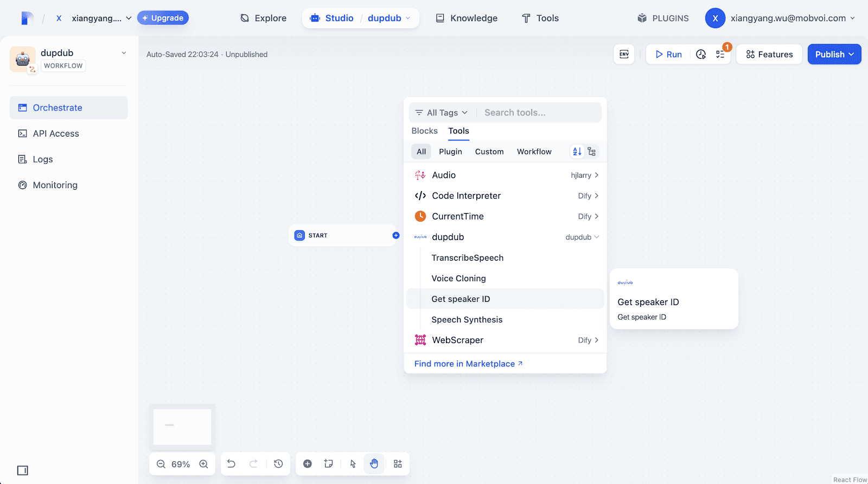Switch to pointer mode
This screenshot has width=868, height=484.
[353, 463]
